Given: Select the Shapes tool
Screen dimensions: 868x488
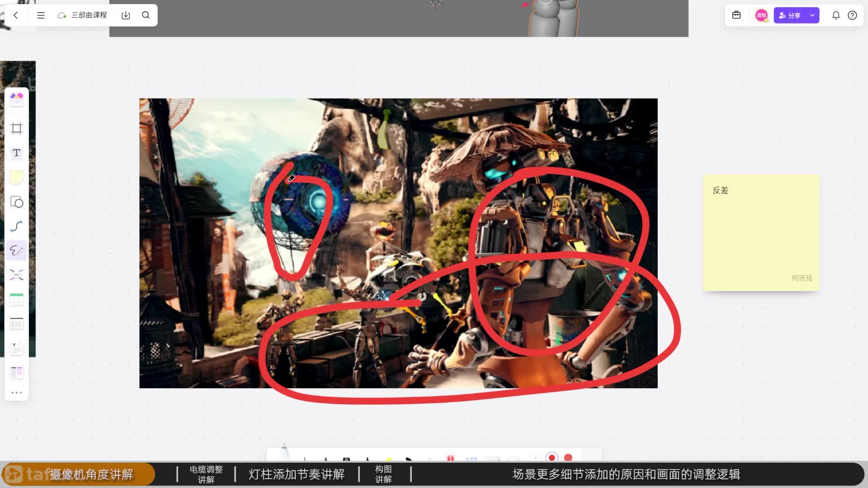Looking at the screenshot, I should tap(17, 202).
